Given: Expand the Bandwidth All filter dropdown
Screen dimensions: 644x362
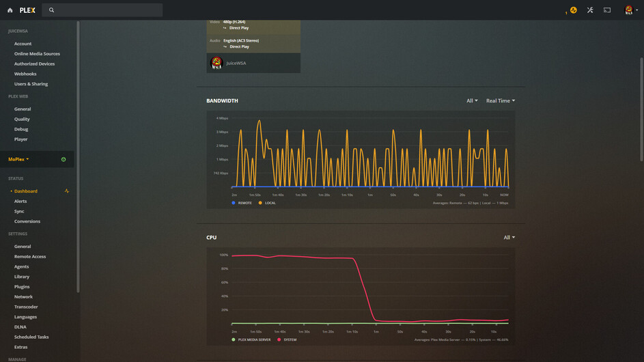Looking at the screenshot, I should (x=472, y=100).
